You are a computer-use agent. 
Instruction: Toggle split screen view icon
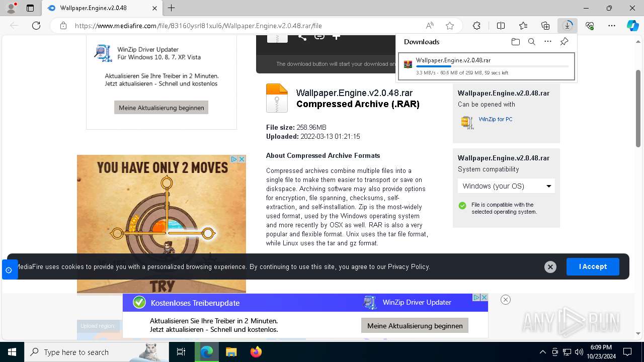(501, 26)
